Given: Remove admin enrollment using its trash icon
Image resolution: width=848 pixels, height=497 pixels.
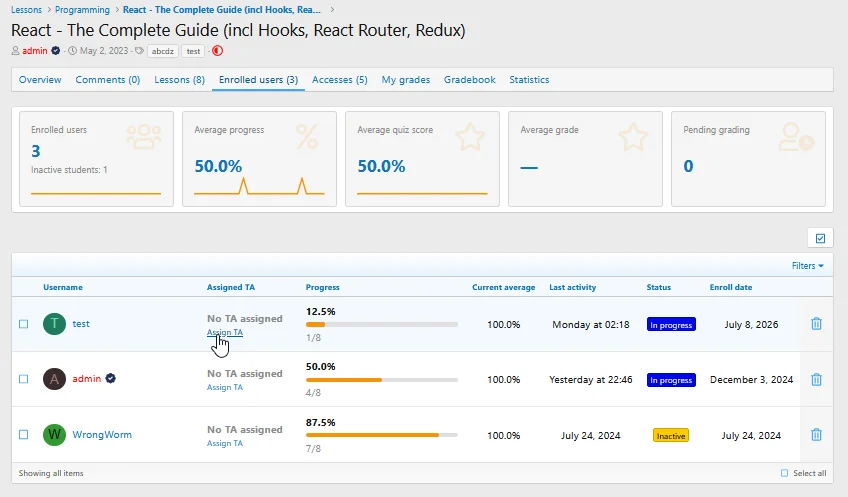Looking at the screenshot, I should pyautogui.click(x=816, y=380).
